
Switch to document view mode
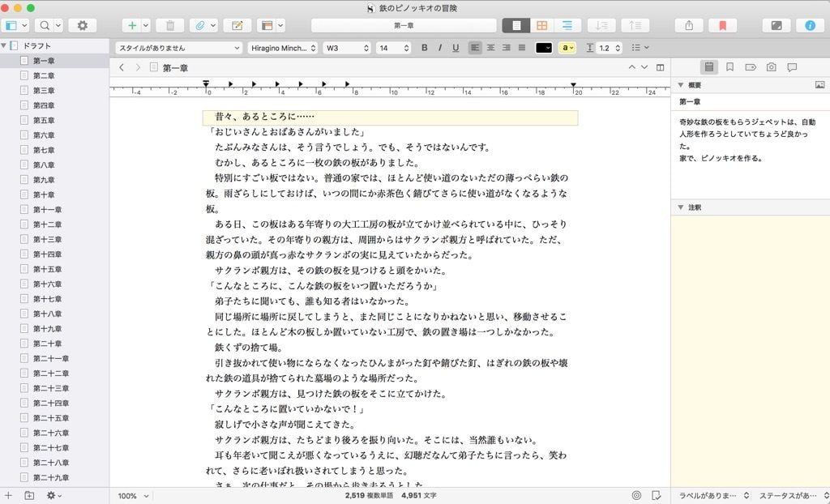516,25
